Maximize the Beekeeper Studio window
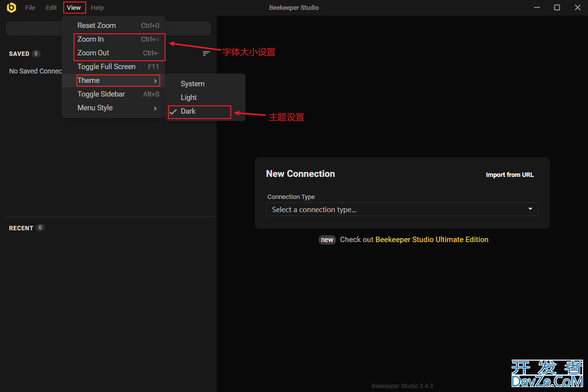 [x=557, y=7]
